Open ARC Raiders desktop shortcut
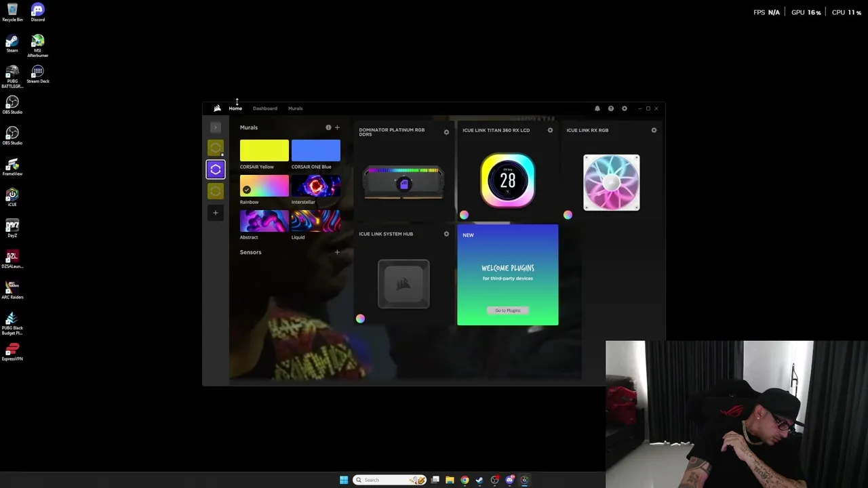 coord(12,289)
